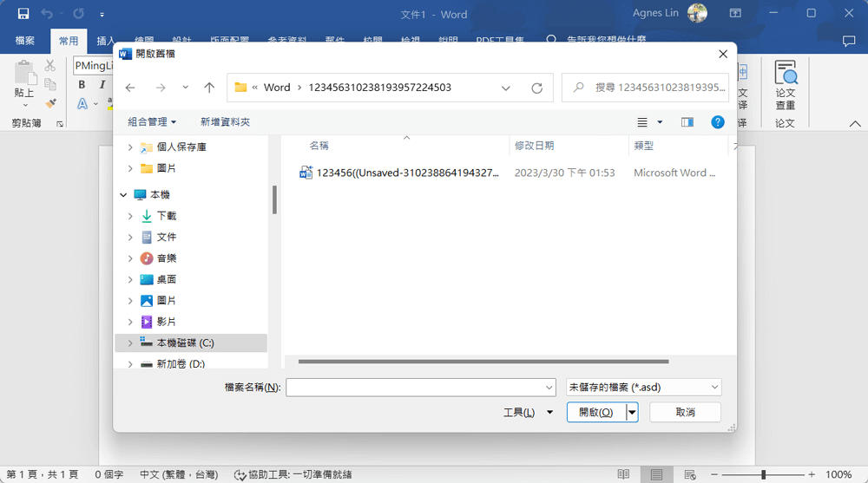Click the Word folder in address path
This screenshot has height=483, width=868.
(x=277, y=88)
